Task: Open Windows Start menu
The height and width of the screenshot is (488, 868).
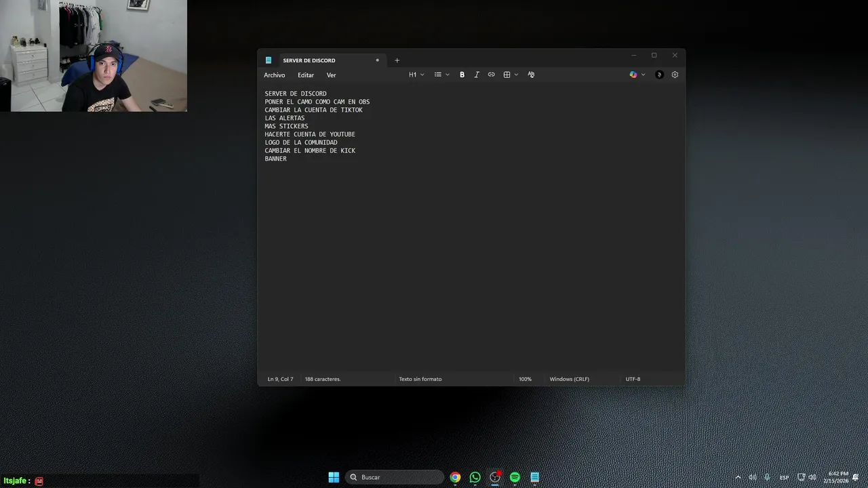Action: (x=334, y=477)
